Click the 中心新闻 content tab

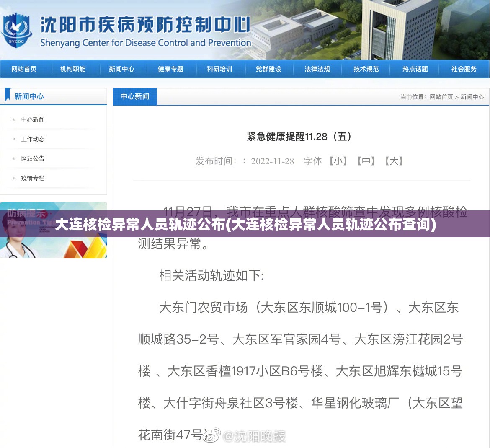coord(135,97)
